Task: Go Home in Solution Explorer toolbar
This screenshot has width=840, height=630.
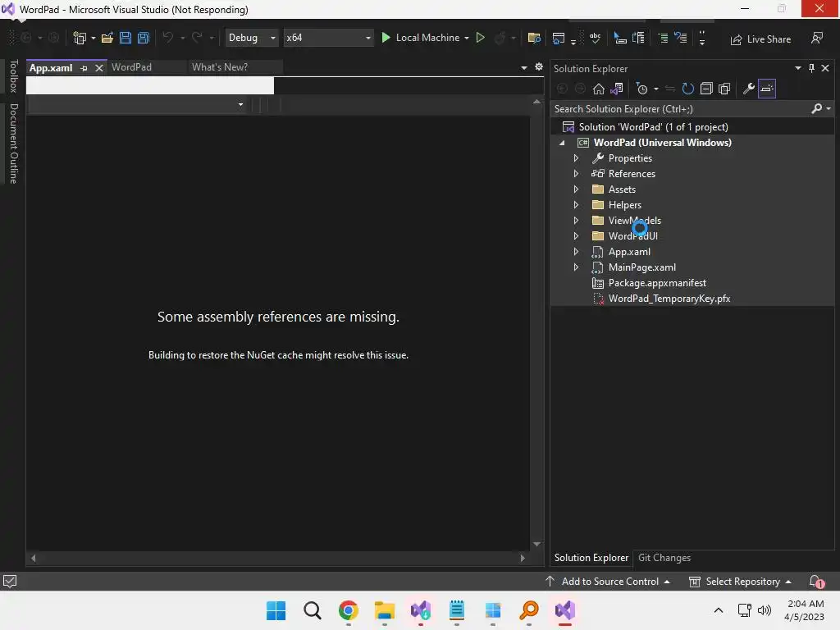Action: click(598, 89)
